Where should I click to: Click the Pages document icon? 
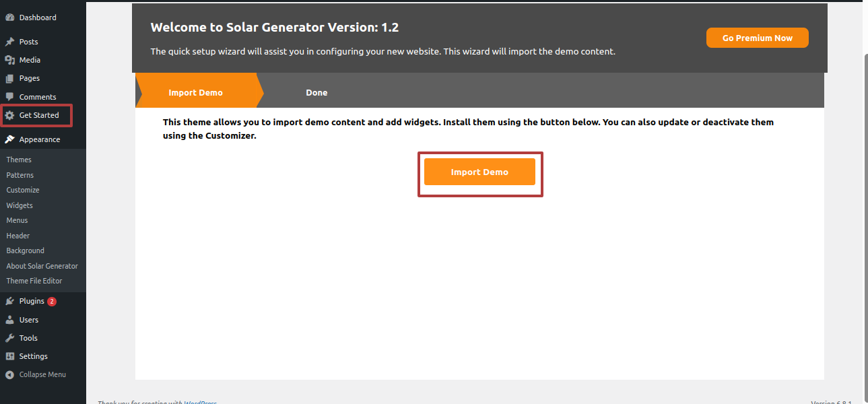click(9, 78)
